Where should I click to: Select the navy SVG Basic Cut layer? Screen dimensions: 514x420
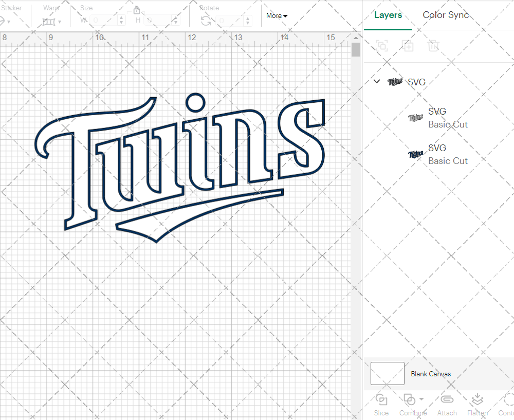coord(447,154)
